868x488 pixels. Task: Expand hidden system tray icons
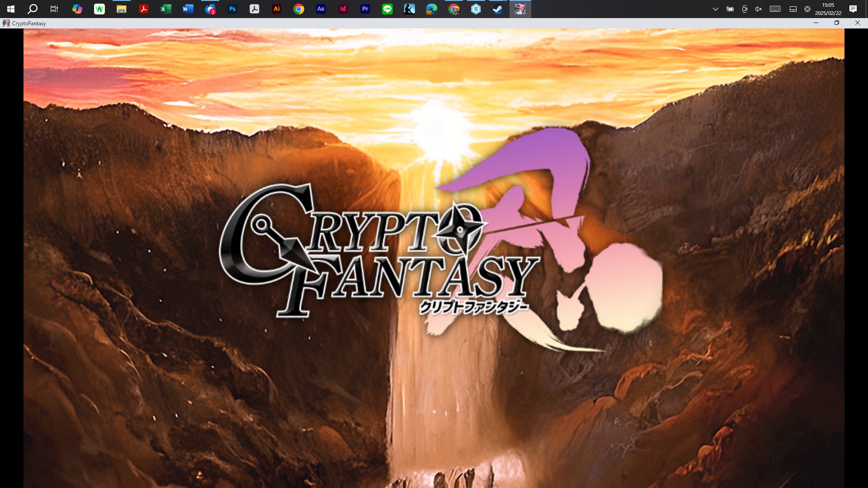click(715, 9)
